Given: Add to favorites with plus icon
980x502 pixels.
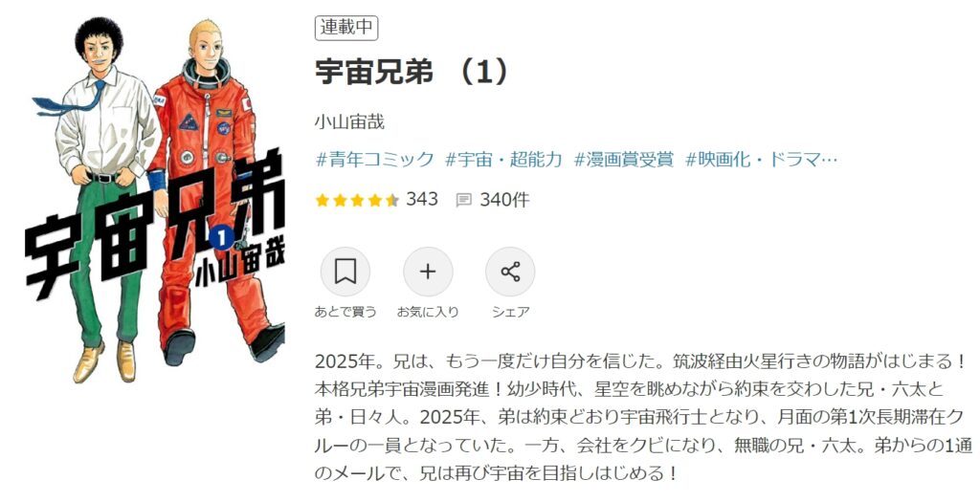Looking at the screenshot, I should [x=428, y=272].
